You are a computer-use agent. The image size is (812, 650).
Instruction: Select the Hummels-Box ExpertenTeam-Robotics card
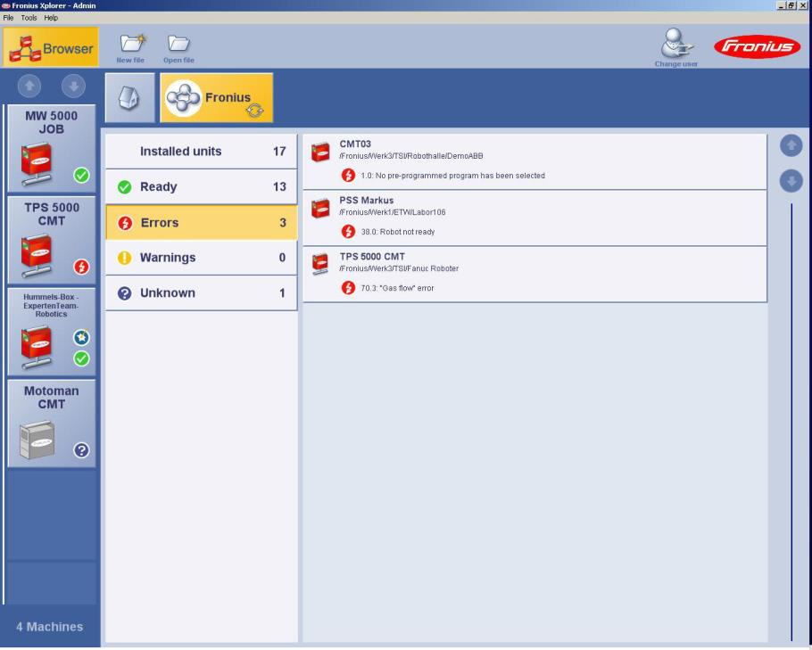click(51, 332)
